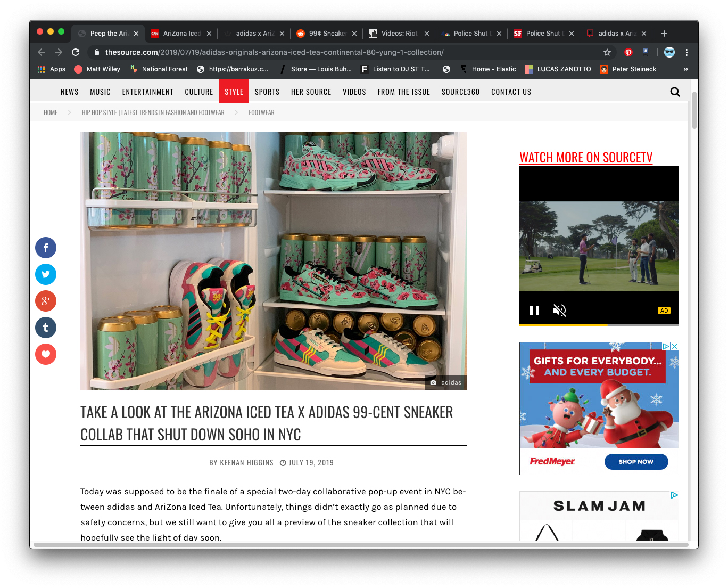Close the Peep the Ariz tab

tap(136, 34)
